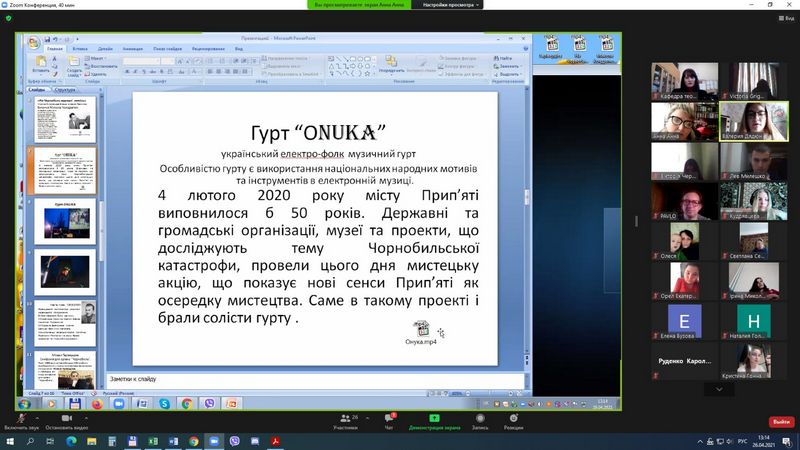
Task: Open Windows Start menu on local taskbar
Action: (x=10, y=442)
